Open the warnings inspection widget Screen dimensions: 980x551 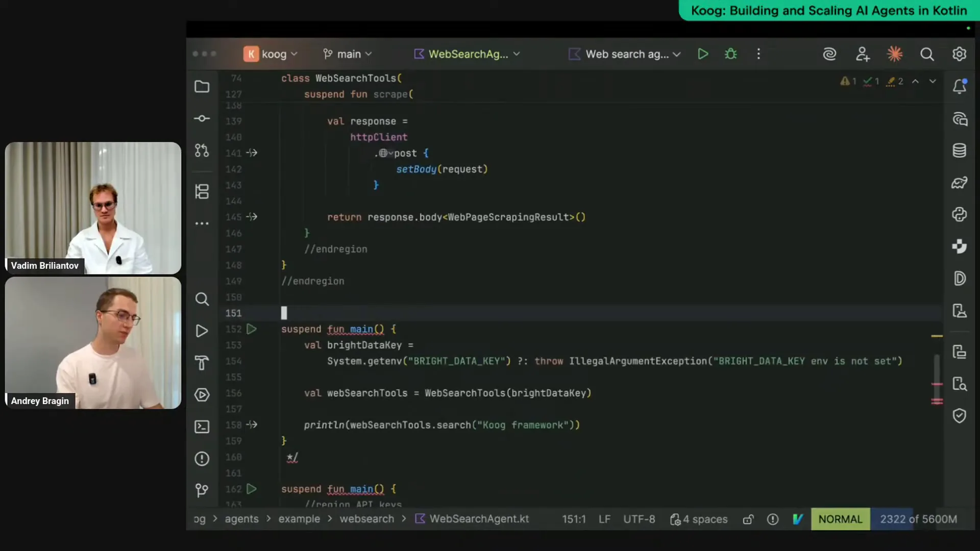point(872,81)
